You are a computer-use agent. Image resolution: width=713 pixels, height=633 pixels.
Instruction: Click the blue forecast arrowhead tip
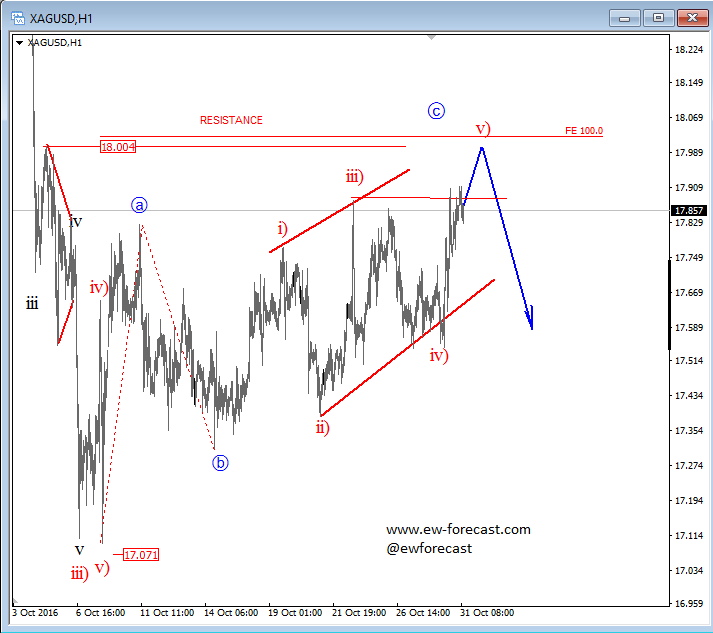531,326
